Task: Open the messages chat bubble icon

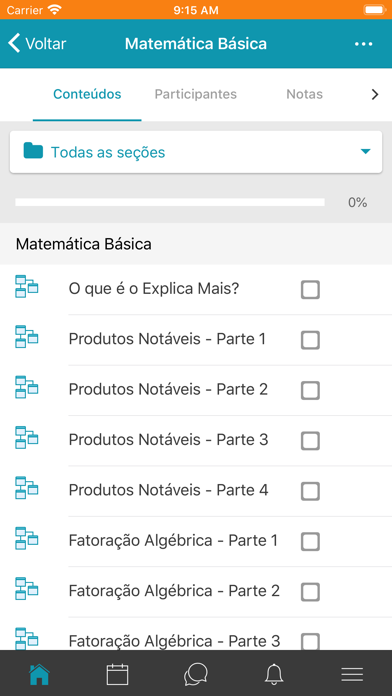Action: pyautogui.click(x=196, y=675)
